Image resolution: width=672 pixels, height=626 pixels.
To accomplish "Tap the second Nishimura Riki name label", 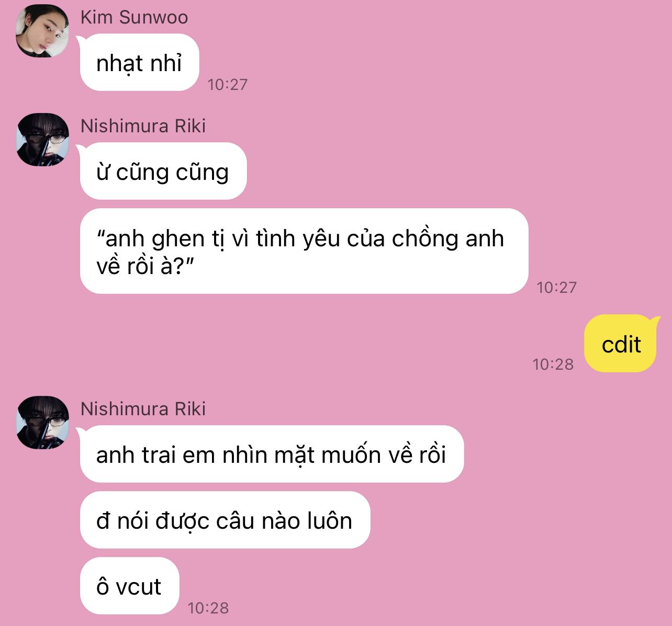I will (x=143, y=409).
